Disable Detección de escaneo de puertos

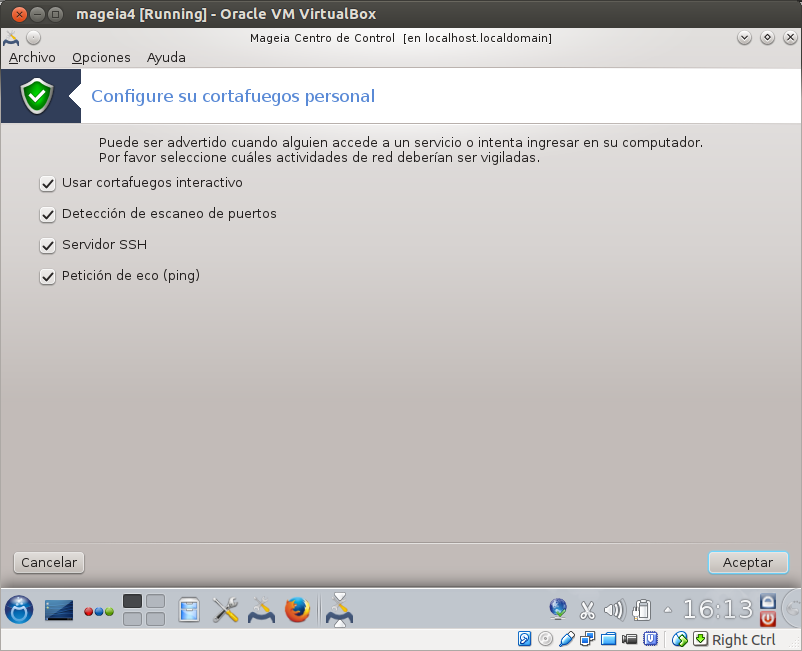click(x=47, y=214)
